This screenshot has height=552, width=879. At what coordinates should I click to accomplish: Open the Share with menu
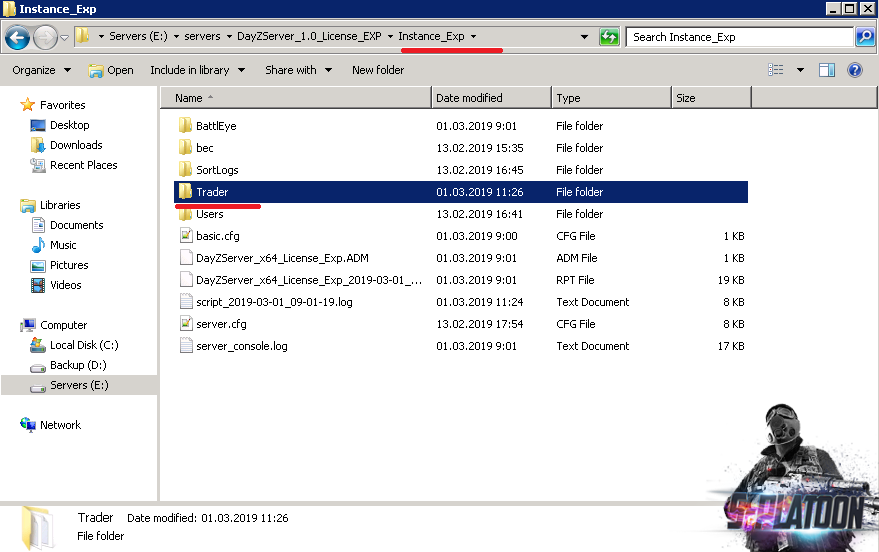click(298, 70)
